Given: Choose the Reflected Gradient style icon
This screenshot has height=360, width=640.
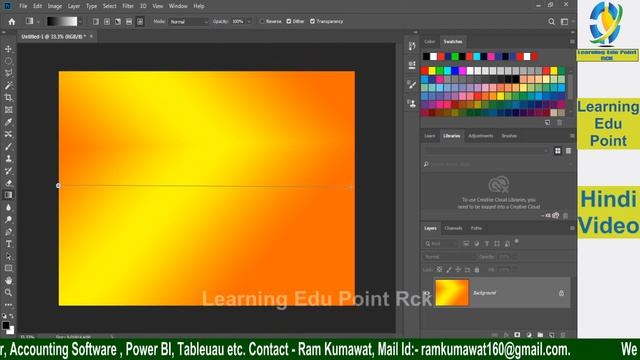Looking at the screenshot, I should click(x=129, y=22).
